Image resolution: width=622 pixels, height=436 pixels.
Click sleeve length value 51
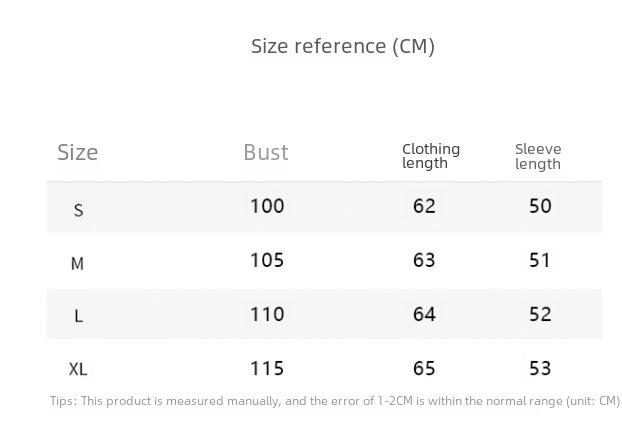[x=539, y=260]
